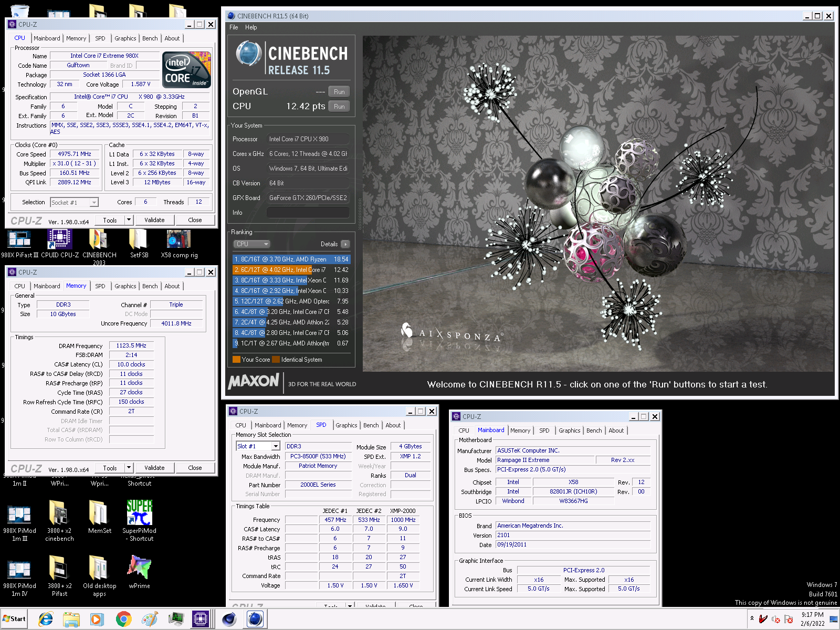Open the MemSet desktop folder

pos(99,517)
